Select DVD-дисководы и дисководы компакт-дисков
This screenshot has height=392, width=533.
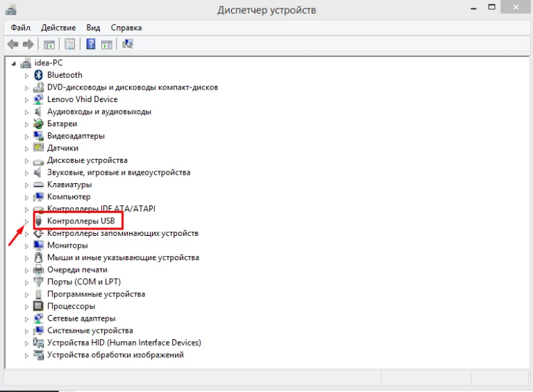coord(133,87)
